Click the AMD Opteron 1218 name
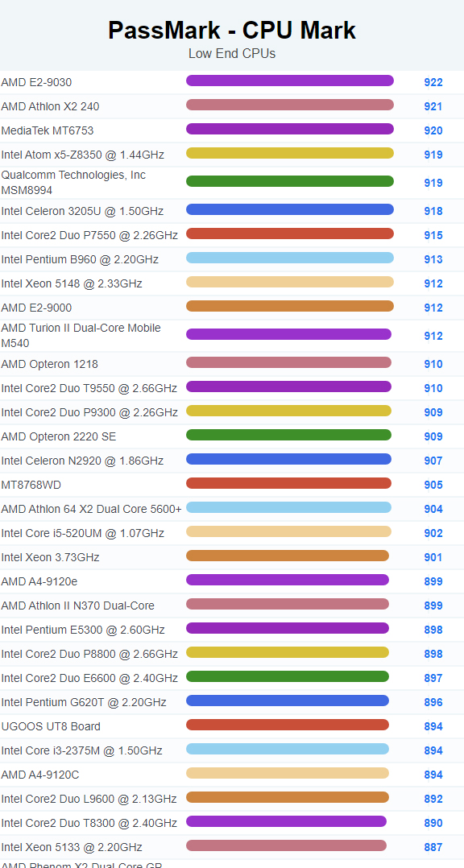The width and height of the screenshot is (464, 868). click(49, 364)
